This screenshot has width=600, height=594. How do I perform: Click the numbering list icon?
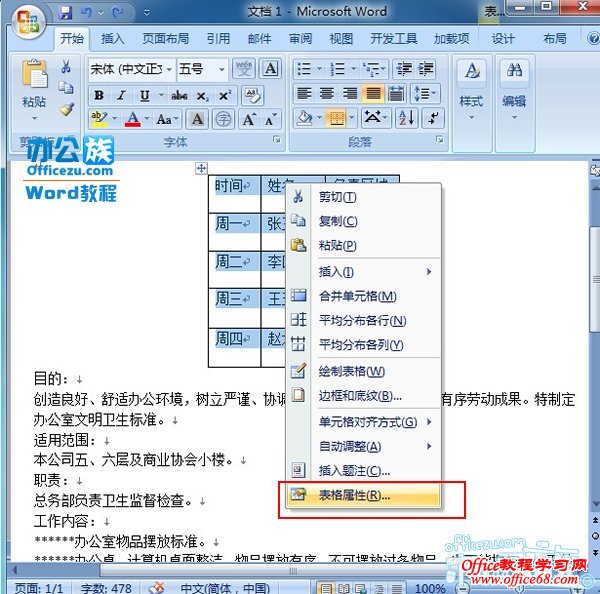click(338, 69)
